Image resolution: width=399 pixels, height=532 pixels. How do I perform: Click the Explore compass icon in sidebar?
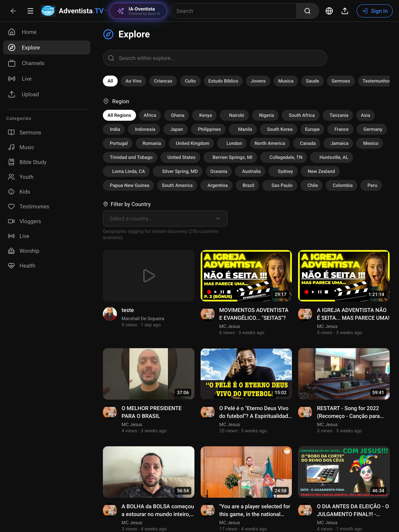(11, 48)
